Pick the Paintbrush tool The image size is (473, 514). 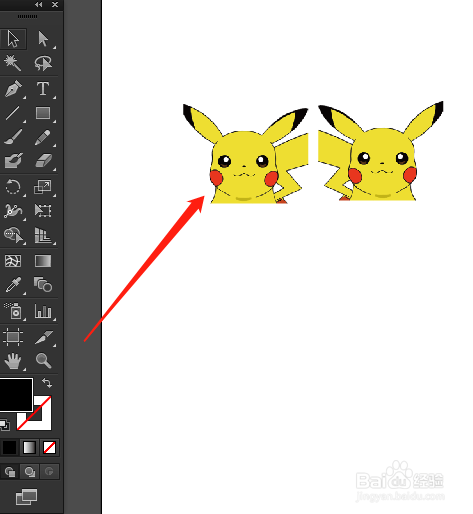13,137
